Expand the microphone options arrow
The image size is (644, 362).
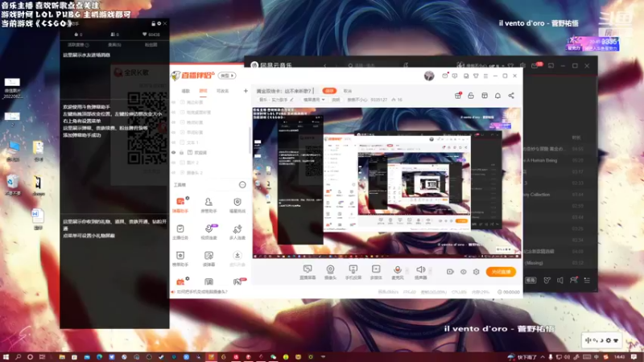[x=407, y=271]
